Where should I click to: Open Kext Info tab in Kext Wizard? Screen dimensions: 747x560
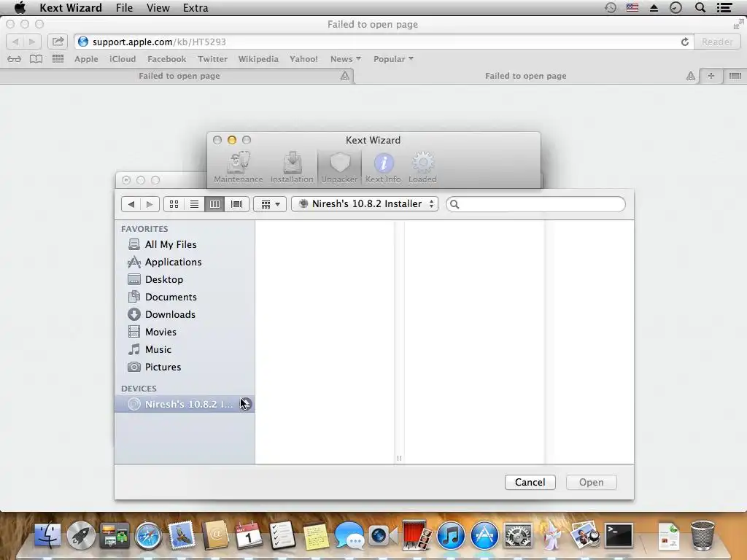[x=383, y=168]
